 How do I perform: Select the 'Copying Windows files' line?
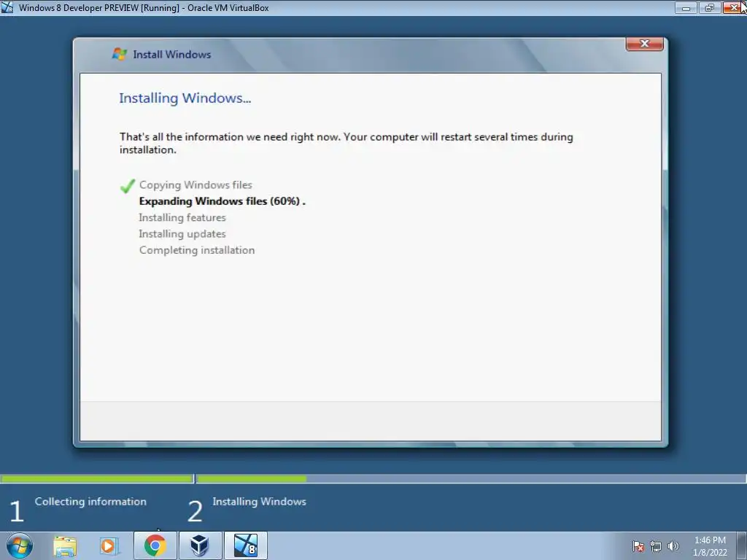coord(196,184)
